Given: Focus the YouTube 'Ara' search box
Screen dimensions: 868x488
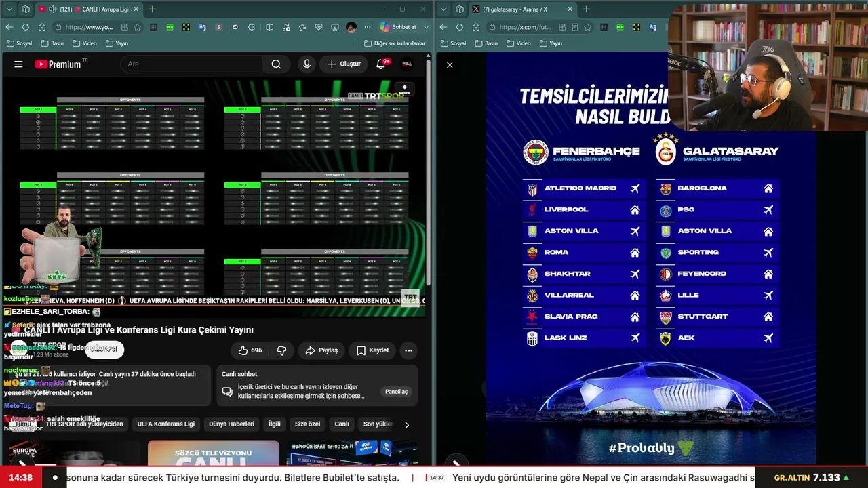Looking at the screenshot, I should coord(191,64).
